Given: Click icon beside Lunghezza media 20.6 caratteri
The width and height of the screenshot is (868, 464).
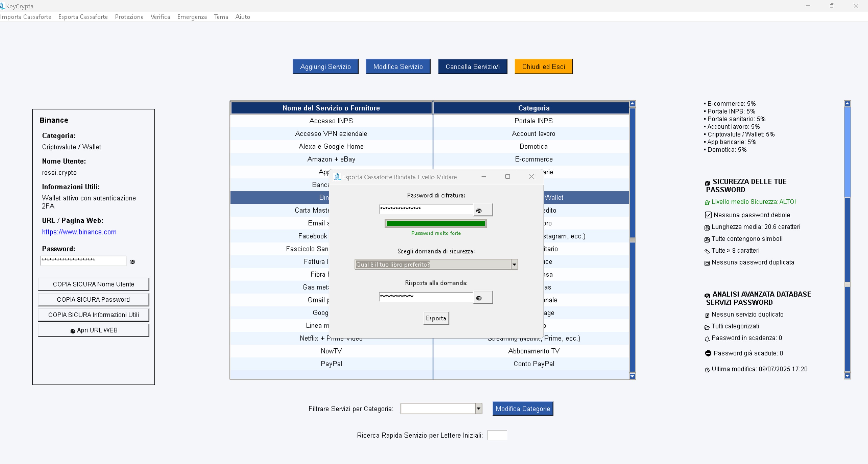Looking at the screenshot, I should [707, 228].
